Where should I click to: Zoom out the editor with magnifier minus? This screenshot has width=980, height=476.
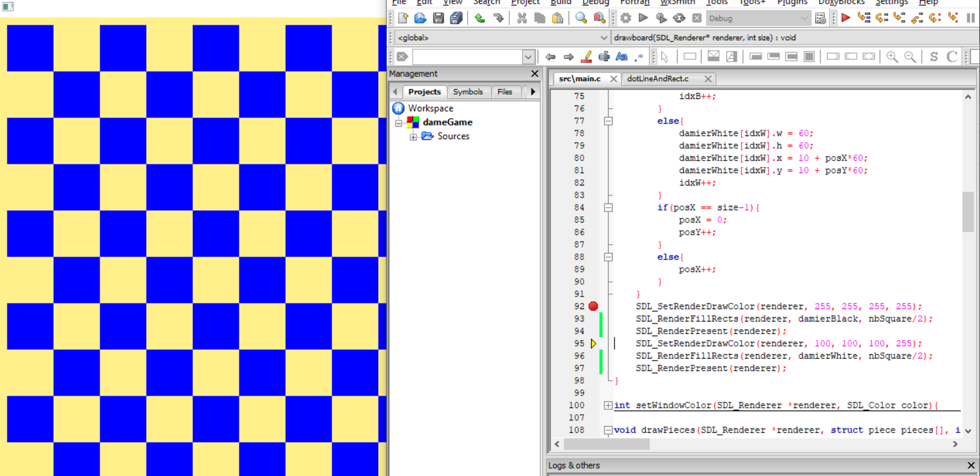tap(910, 57)
